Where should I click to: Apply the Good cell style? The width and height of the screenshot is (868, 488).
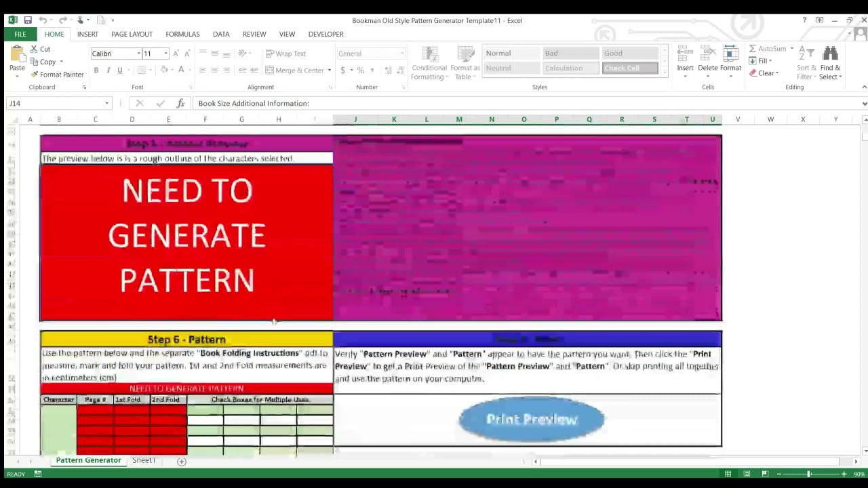(630, 54)
